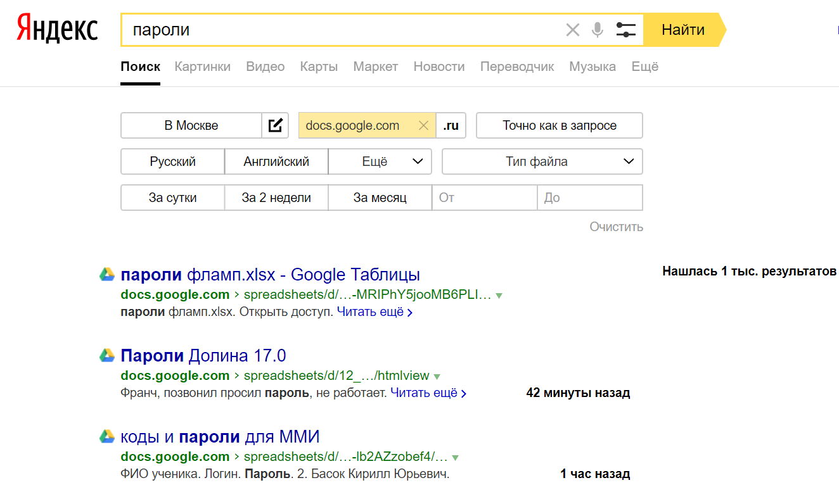The image size is (839, 504).
Task: Click Google Drive icon beside пароли фламп.xlsx result
Action: pos(107,275)
